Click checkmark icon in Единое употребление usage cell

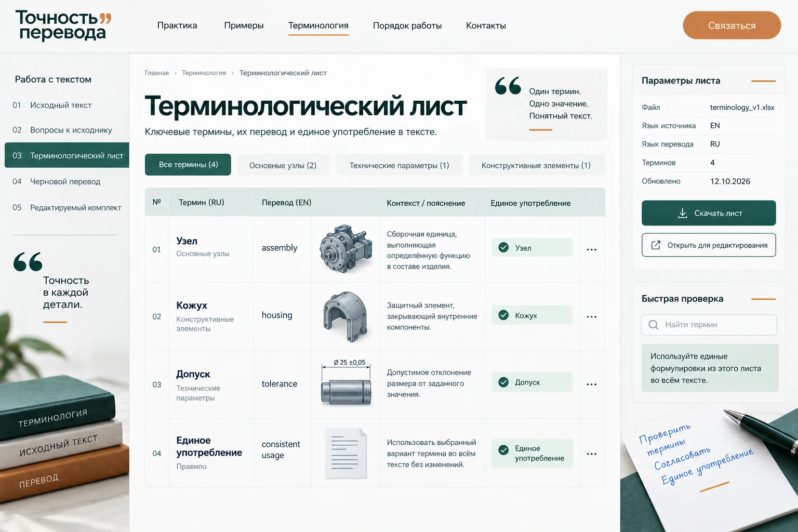coord(503,450)
